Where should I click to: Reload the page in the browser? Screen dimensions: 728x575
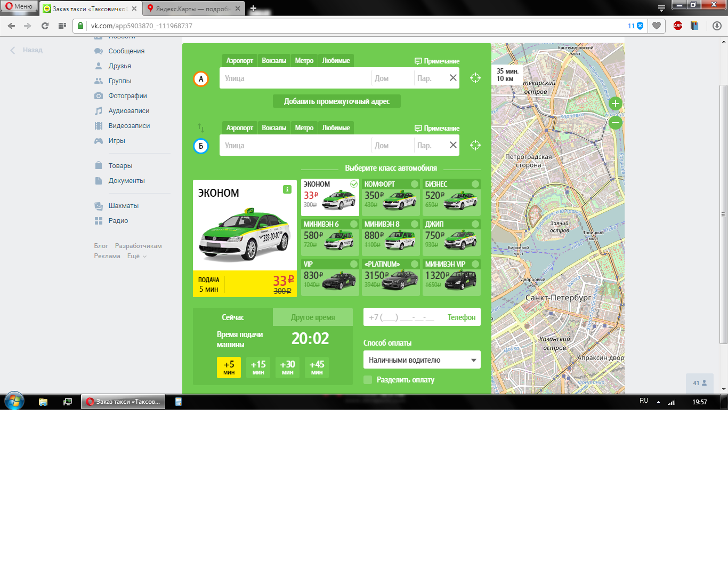[45, 26]
